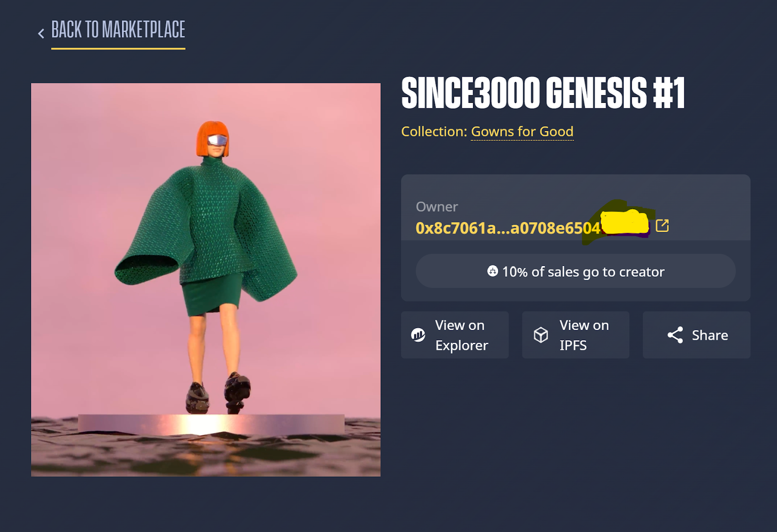Image resolution: width=777 pixels, height=532 pixels.
Task: Click the chart icon on View on Explorer
Action: (x=418, y=335)
